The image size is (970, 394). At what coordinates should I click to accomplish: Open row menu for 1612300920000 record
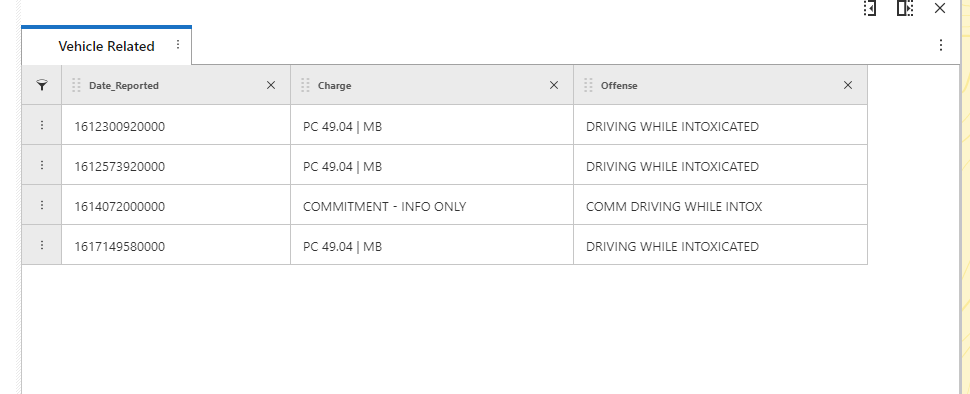click(x=41, y=125)
